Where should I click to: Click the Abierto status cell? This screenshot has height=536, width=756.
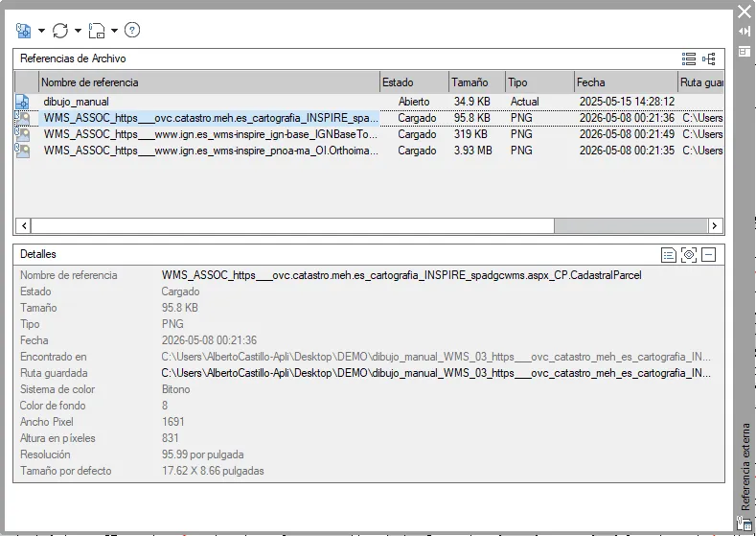(414, 102)
